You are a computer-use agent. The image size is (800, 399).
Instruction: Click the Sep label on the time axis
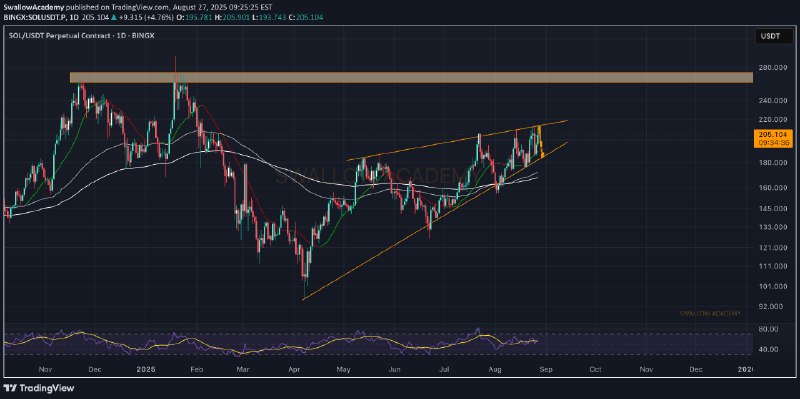point(545,368)
